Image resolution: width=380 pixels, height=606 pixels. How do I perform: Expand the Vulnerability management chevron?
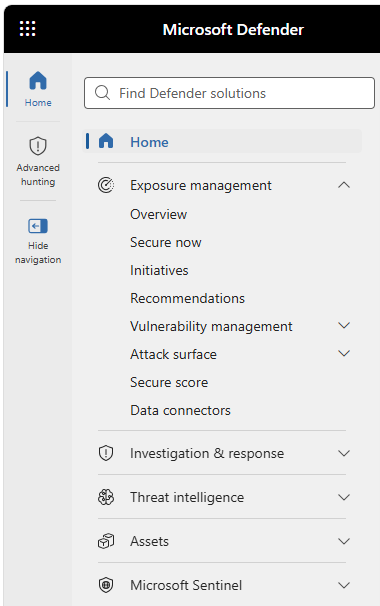[x=344, y=326]
